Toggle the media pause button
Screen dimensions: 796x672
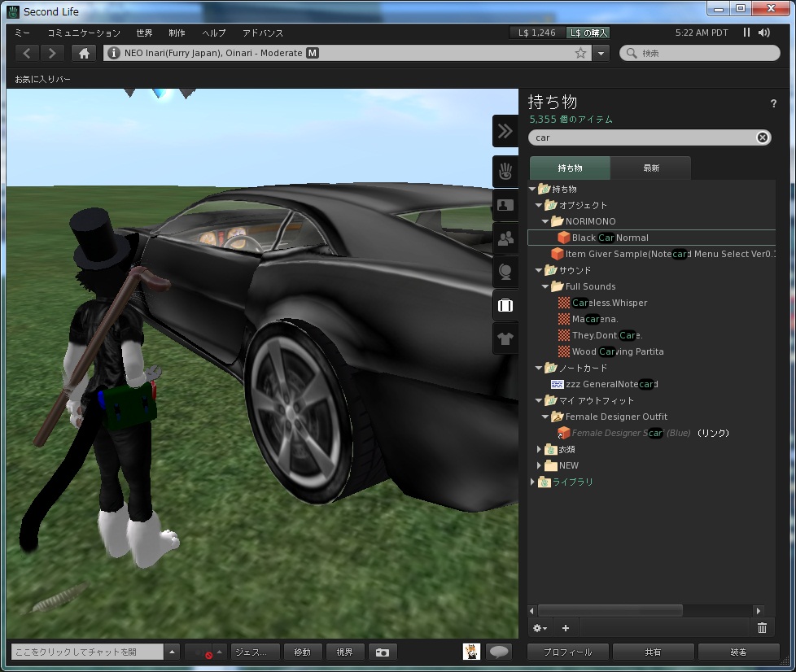click(x=746, y=33)
